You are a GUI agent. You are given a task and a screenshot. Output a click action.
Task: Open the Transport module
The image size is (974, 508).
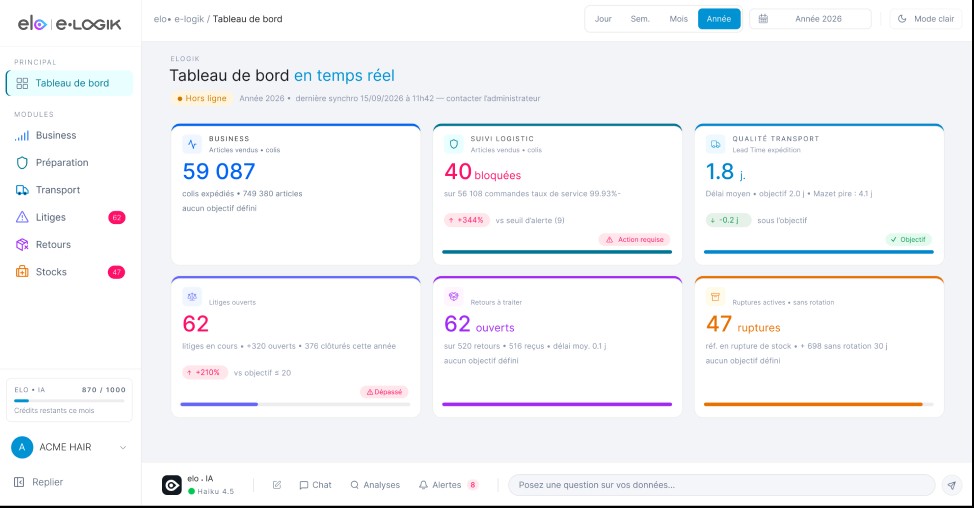[x=70, y=190]
